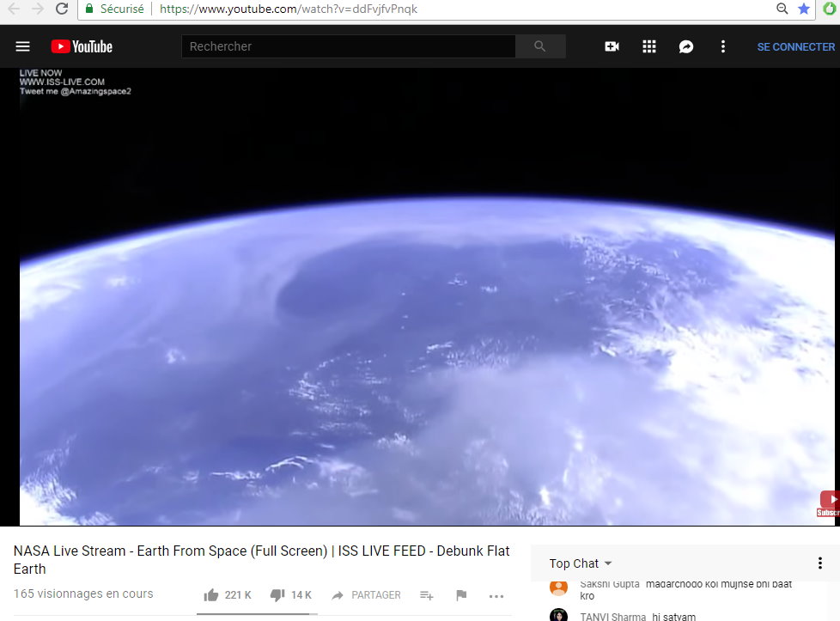This screenshot has height=621, width=840.
Task: Select the YouTube URL in the address bar
Action: 289,9
